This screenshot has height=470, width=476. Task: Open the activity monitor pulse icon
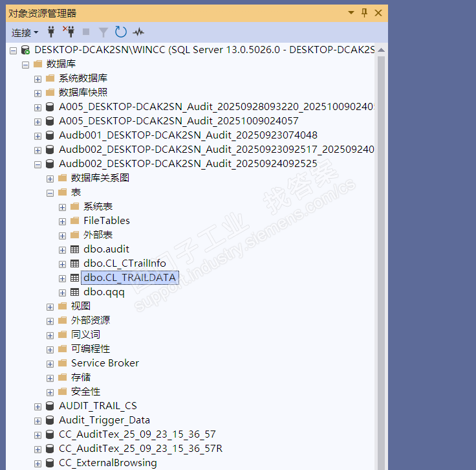(x=138, y=32)
